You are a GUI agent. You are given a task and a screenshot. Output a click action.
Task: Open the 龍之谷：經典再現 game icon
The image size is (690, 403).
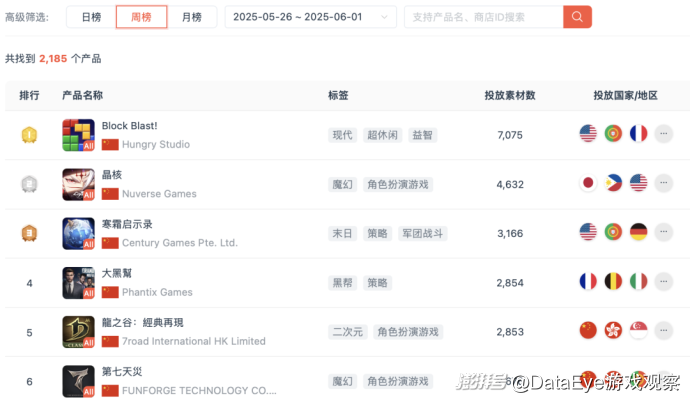[78, 332]
